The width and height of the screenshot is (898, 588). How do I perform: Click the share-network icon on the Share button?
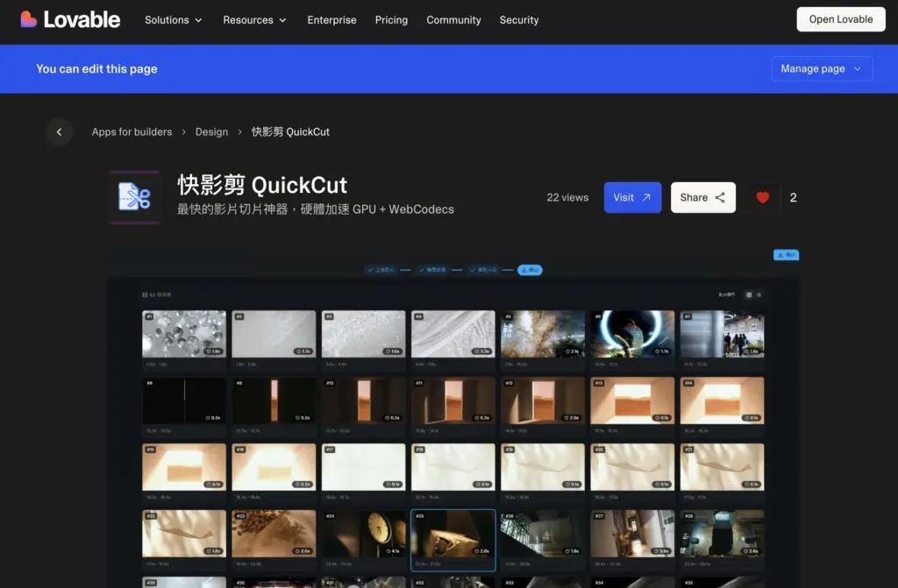point(719,197)
